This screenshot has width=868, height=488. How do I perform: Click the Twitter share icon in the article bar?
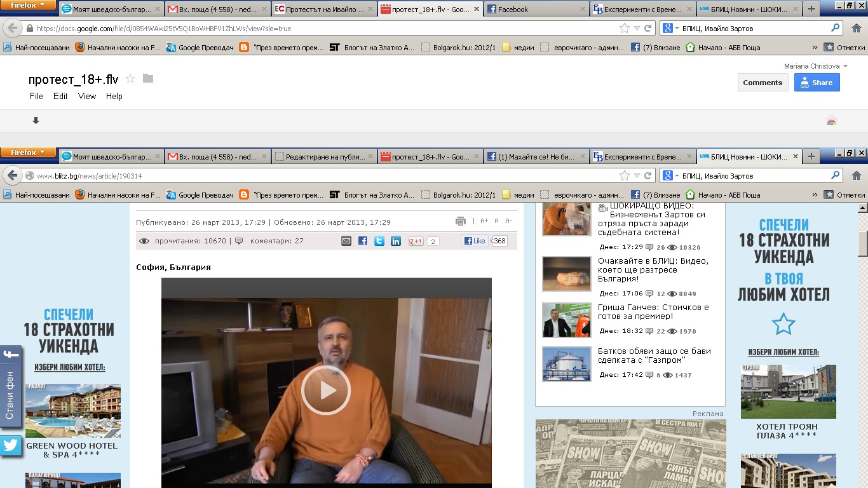(379, 241)
